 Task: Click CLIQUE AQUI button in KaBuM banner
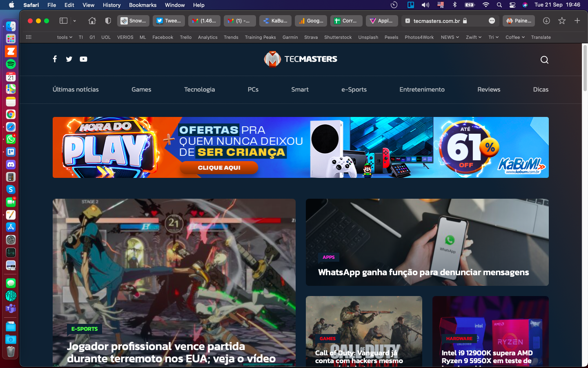click(x=219, y=168)
